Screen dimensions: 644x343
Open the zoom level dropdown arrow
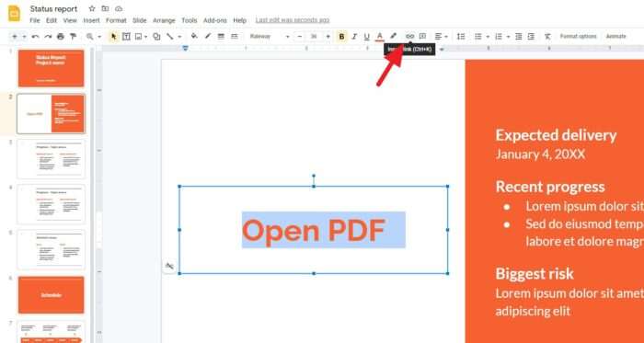pyautogui.click(x=99, y=37)
